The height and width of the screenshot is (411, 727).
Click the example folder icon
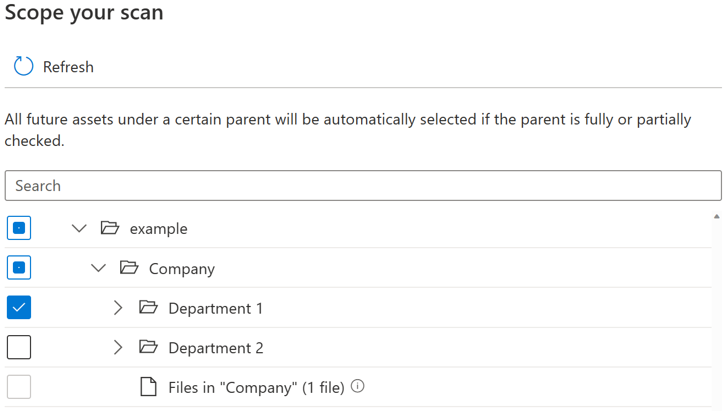(x=110, y=228)
